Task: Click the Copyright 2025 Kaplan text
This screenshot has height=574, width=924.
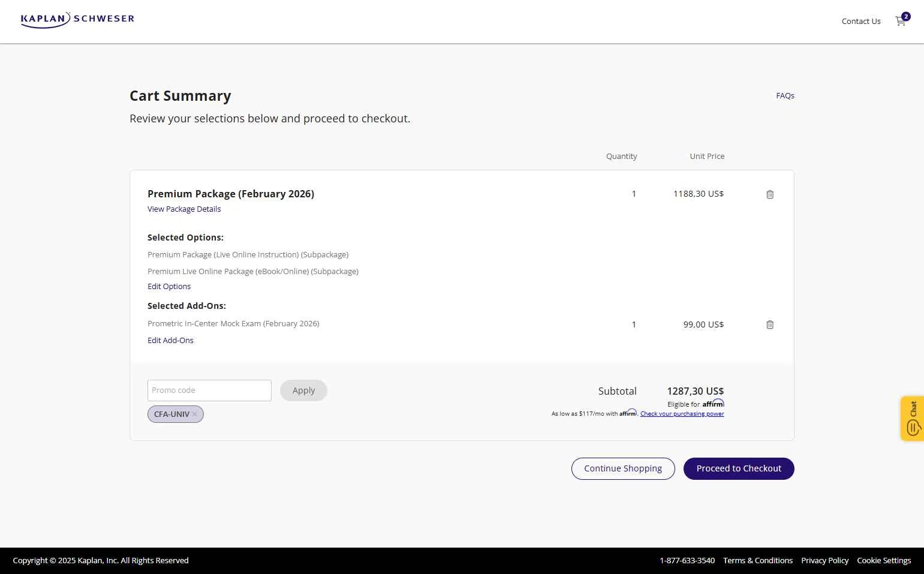Action: pyautogui.click(x=101, y=560)
